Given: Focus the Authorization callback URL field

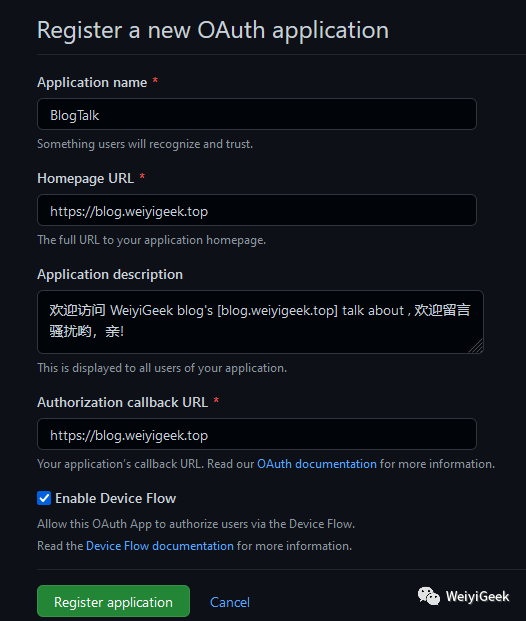Looking at the screenshot, I should (x=257, y=434).
